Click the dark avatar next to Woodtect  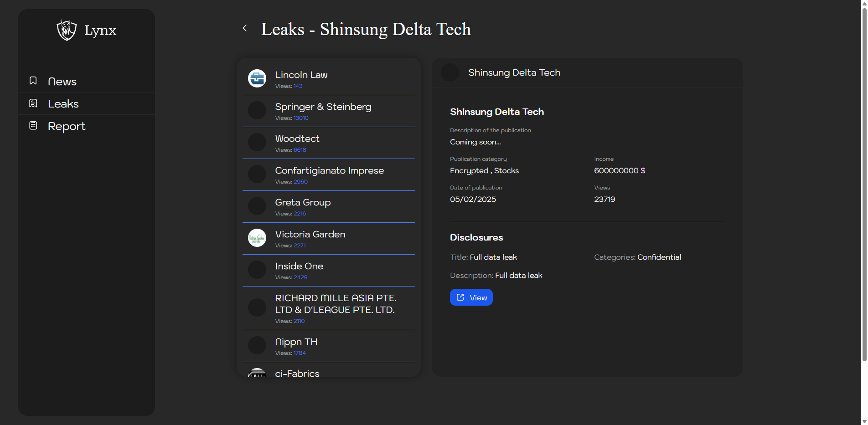pos(257,142)
